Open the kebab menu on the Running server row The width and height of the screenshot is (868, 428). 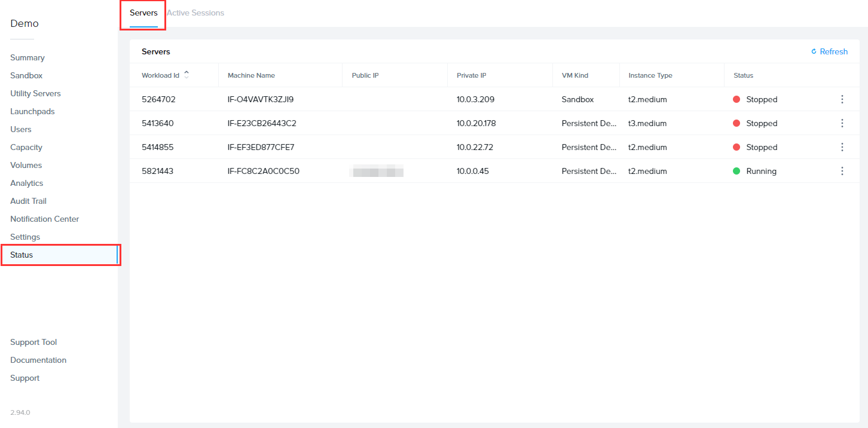[x=842, y=171]
